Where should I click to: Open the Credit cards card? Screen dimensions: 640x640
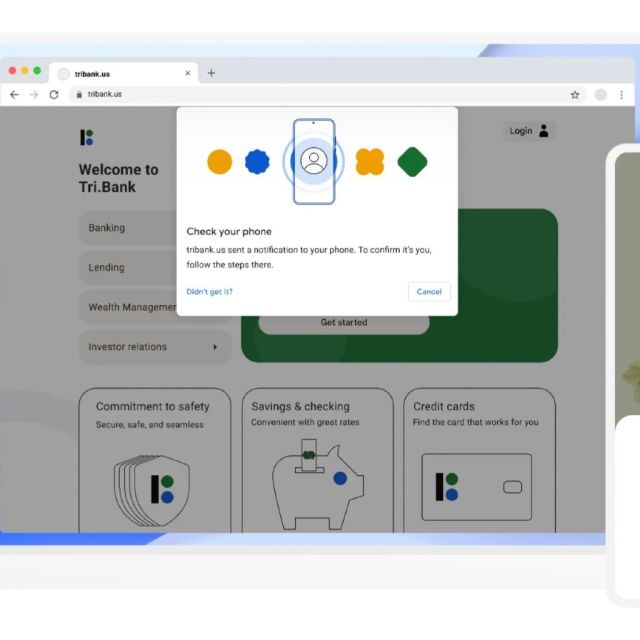[x=479, y=460]
